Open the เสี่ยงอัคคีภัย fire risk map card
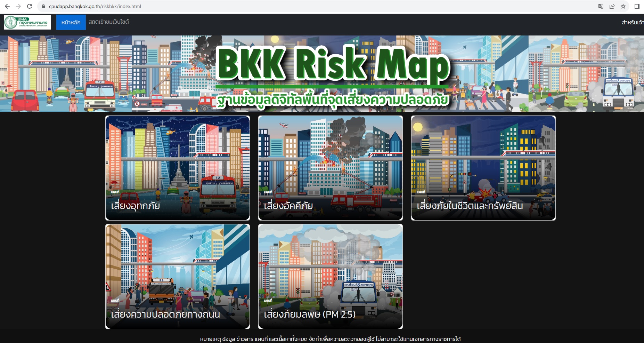Screen dimensions: 644x343 click(331, 168)
